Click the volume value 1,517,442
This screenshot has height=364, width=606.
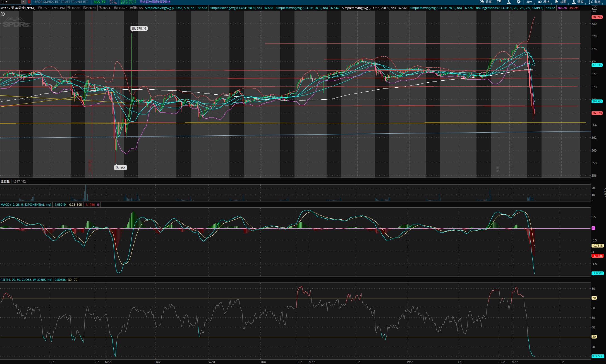tap(19, 181)
